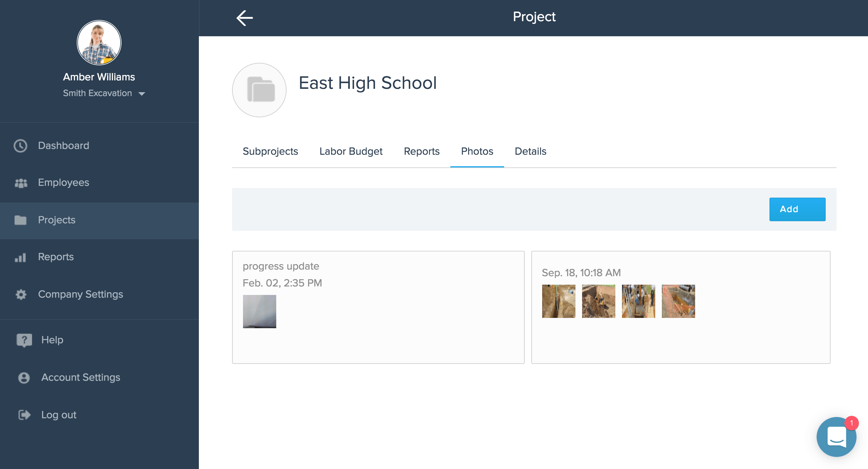
Task: Click the Log out exit icon
Action: tap(24, 415)
